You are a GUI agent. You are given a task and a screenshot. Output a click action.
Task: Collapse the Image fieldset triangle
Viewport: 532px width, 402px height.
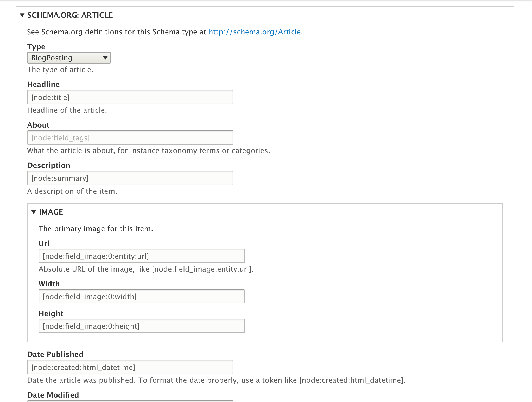tap(34, 212)
